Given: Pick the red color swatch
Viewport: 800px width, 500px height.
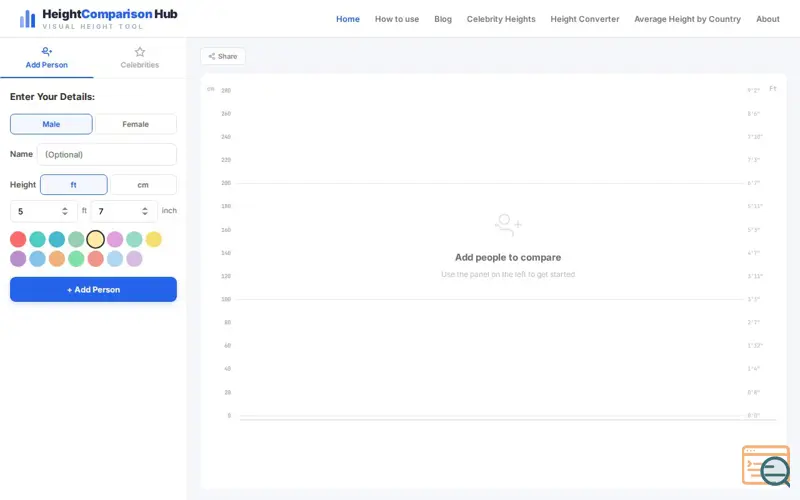Looking at the screenshot, I should coord(18,239).
